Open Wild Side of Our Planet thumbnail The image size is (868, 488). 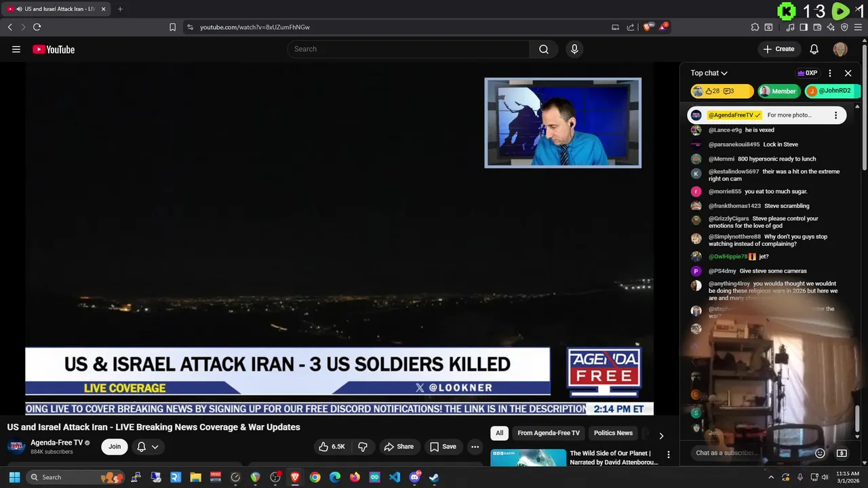click(x=528, y=457)
